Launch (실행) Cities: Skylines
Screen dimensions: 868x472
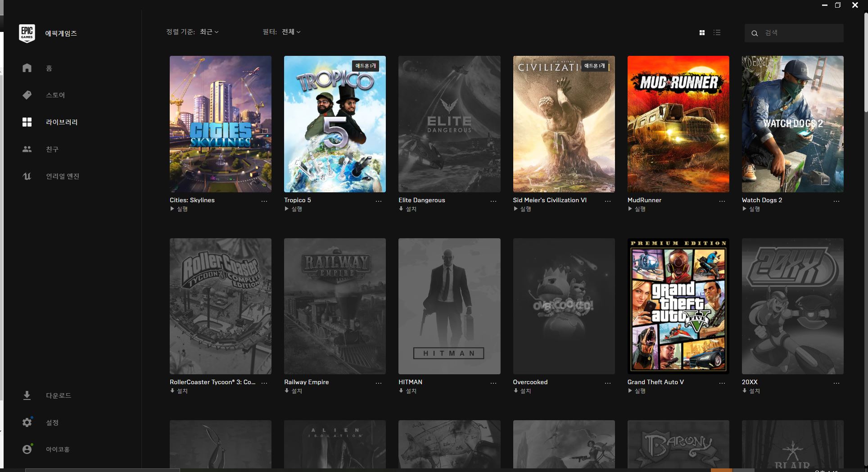pyautogui.click(x=179, y=209)
